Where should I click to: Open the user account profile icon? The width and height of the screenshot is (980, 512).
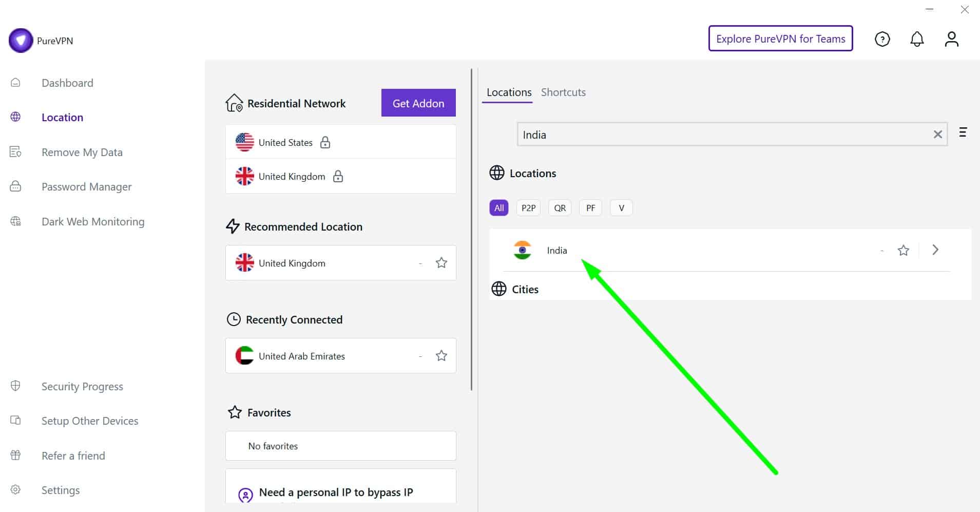951,39
